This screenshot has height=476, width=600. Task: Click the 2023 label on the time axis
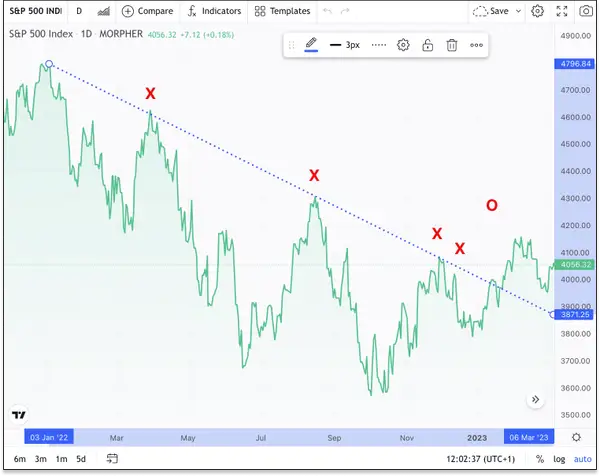pos(477,437)
